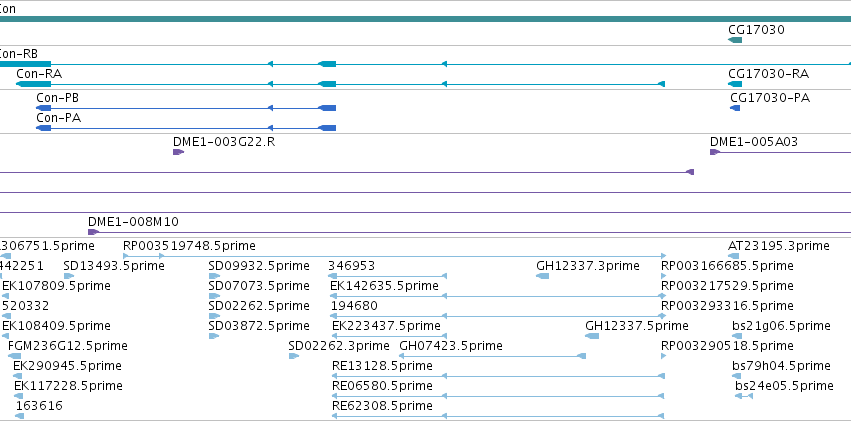Select the 520332 EST label
The image size is (851, 421).
(26, 305)
